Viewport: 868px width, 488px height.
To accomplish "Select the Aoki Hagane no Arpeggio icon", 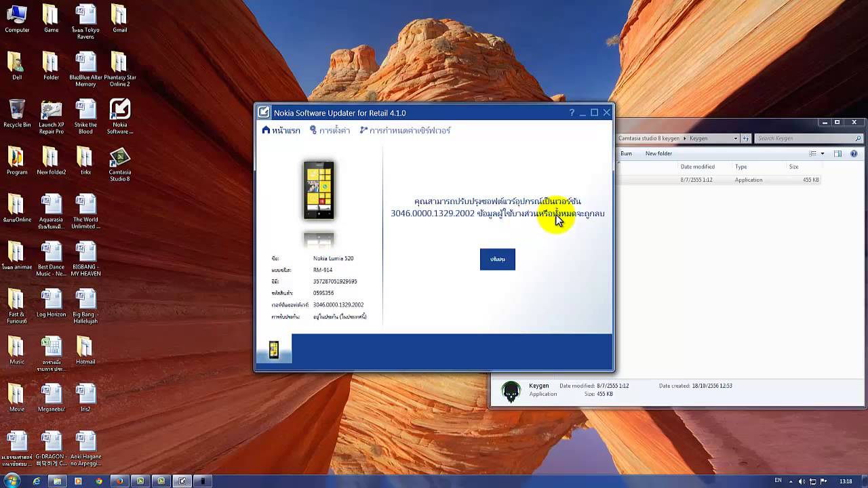I will tap(85, 449).
